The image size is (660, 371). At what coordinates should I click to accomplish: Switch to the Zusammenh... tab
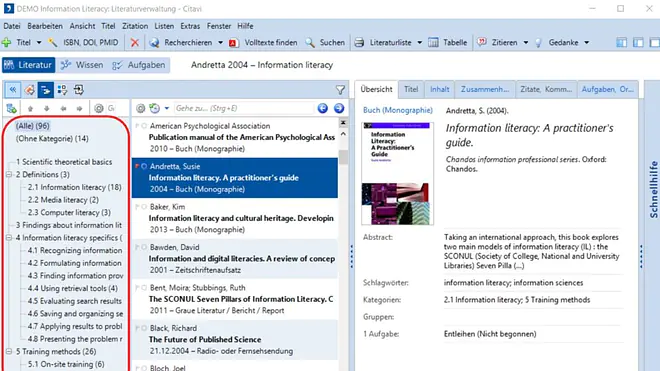pos(485,89)
